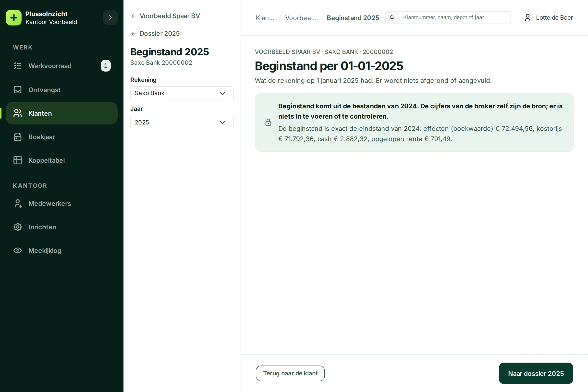
Task: Click the Beginstand 2025 breadcrumb
Action: (353, 18)
